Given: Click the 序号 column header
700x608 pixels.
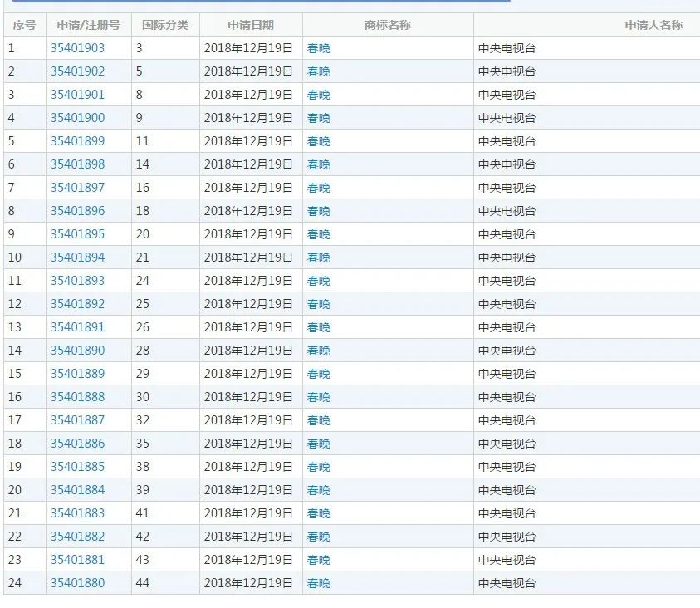Looking at the screenshot, I should 25,25.
